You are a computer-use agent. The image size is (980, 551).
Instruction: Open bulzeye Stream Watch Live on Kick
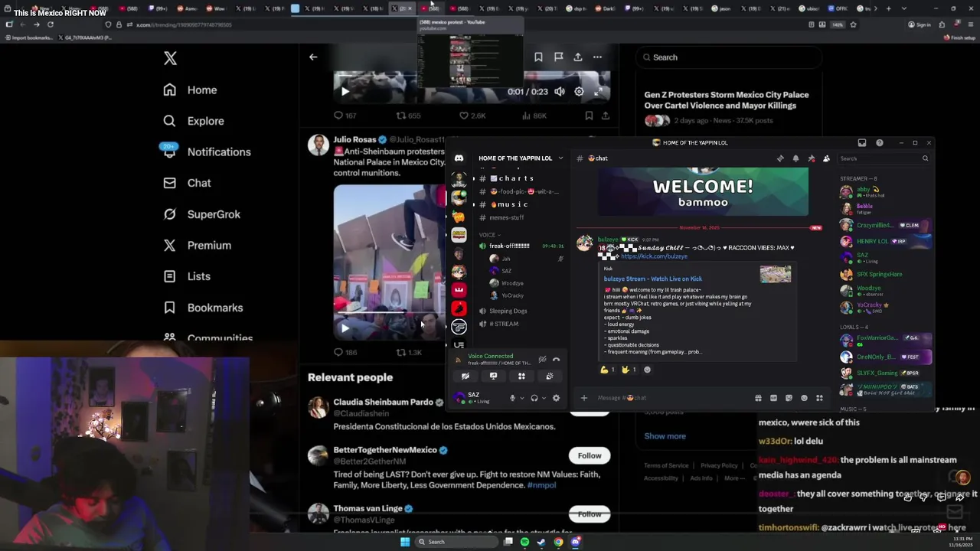(x=653, y=279)
